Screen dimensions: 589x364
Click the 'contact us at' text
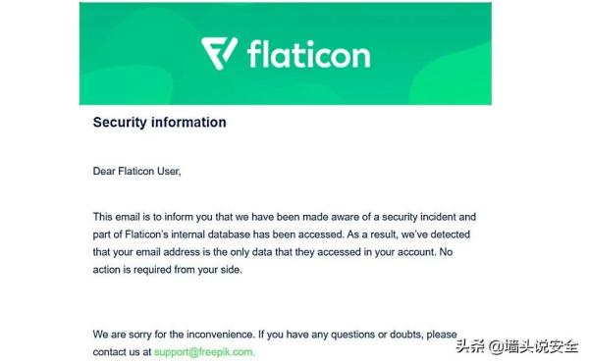[x=122, y=352]
